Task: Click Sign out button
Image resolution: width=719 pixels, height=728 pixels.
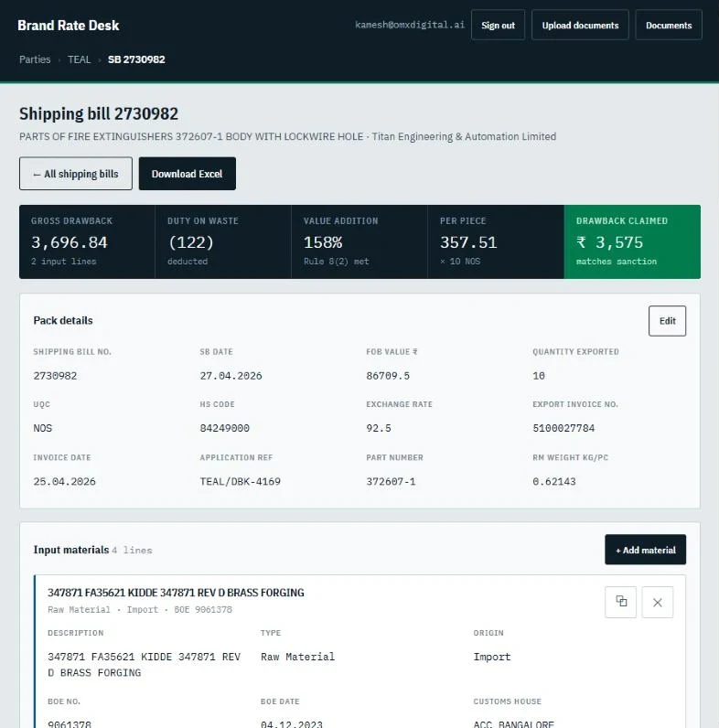Action: (498, 25)
